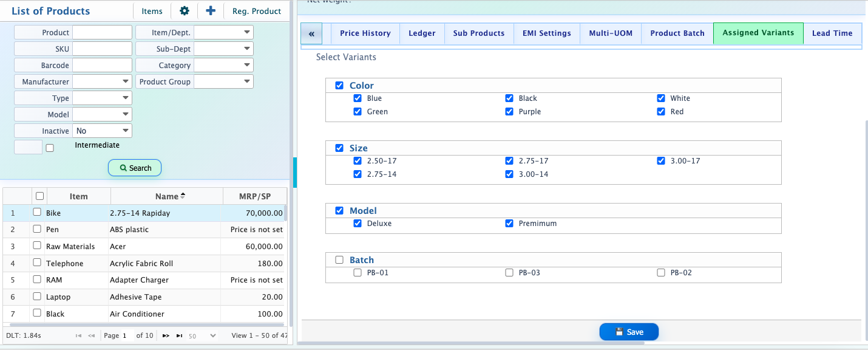Click the SKU input field
Image resolution: width=868 pixels, height=350 pixels.
point(102,49)
